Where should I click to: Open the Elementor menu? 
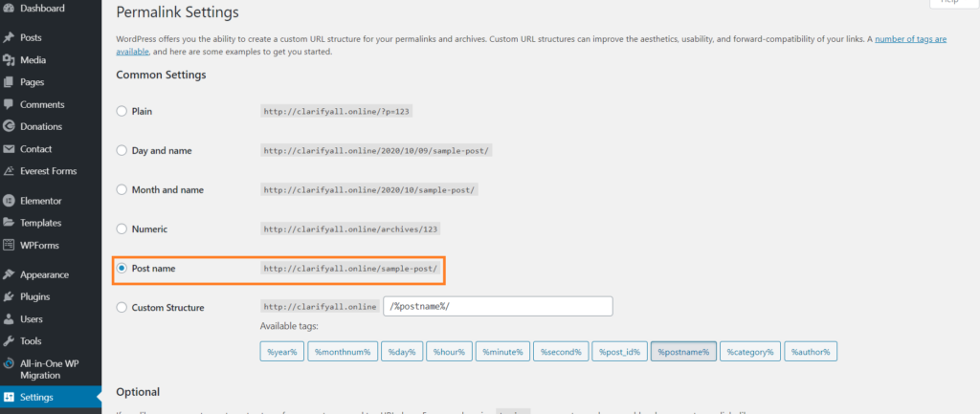(x=40, y=201)
